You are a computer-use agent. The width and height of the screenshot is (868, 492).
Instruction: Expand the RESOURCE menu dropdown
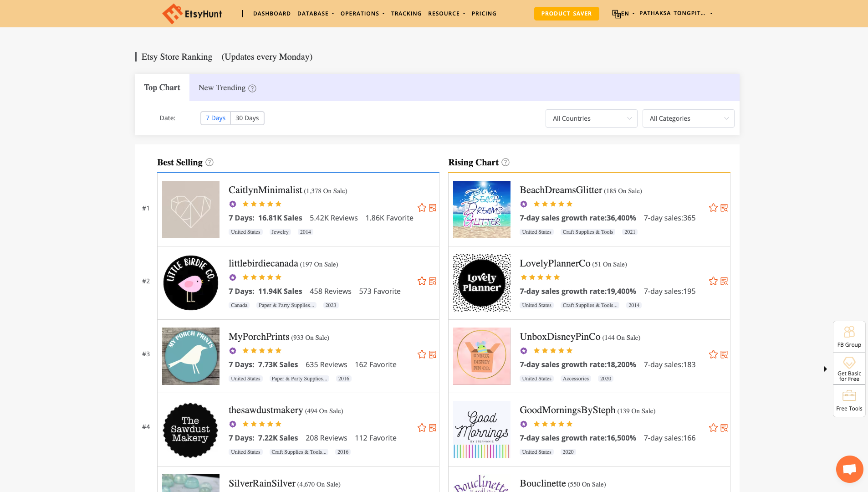tap(446, 13)
